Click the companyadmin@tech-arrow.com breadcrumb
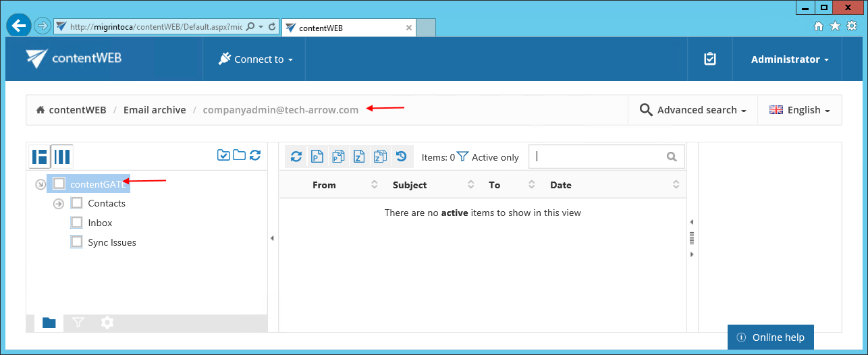Viewport: 868px width, 355px height. (281, 110)
